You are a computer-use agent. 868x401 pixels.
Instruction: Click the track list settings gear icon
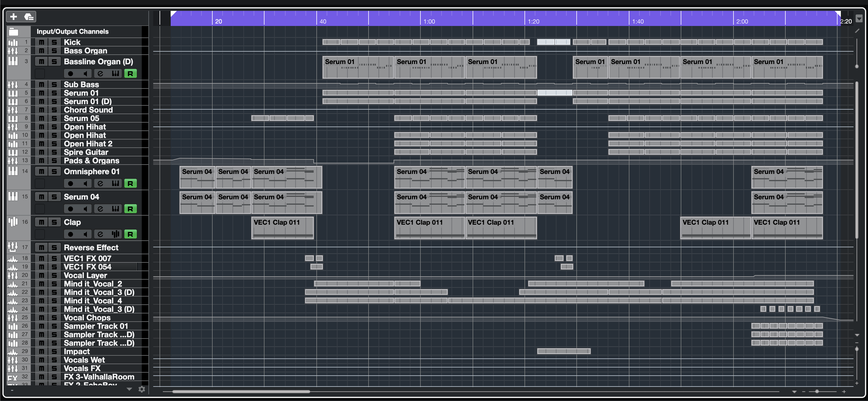142,389
